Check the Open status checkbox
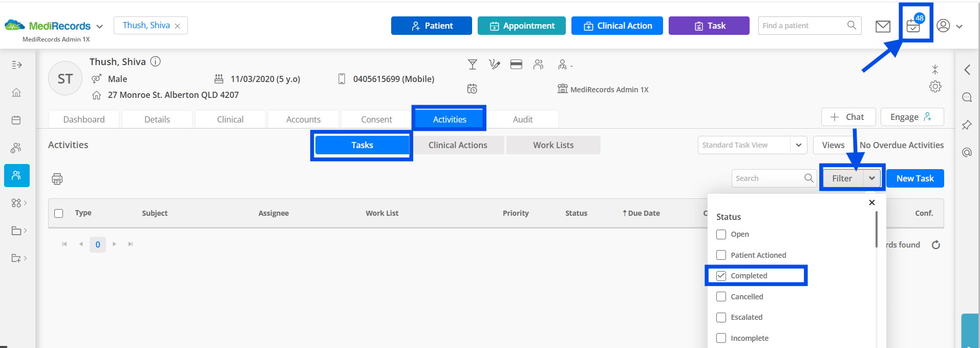This screenshot has width=980, height=348. click(x=721, y=234)
